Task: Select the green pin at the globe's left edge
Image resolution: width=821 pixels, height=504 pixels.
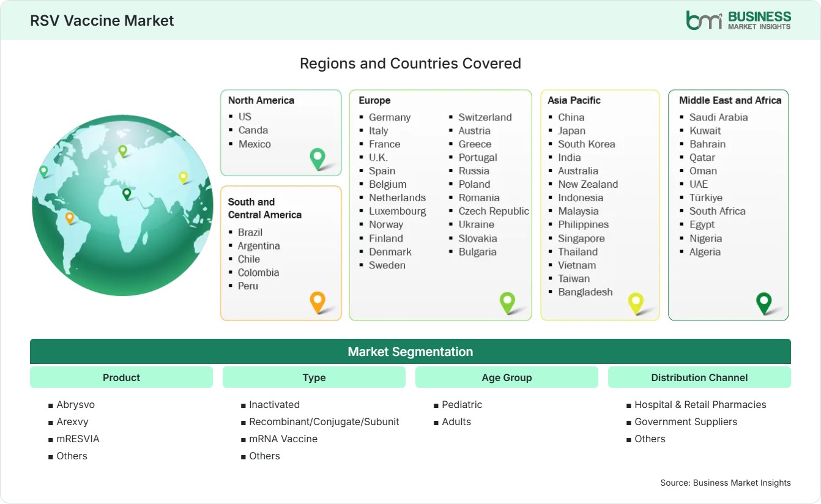Action: pyautogui.click(x=43, y=171)
